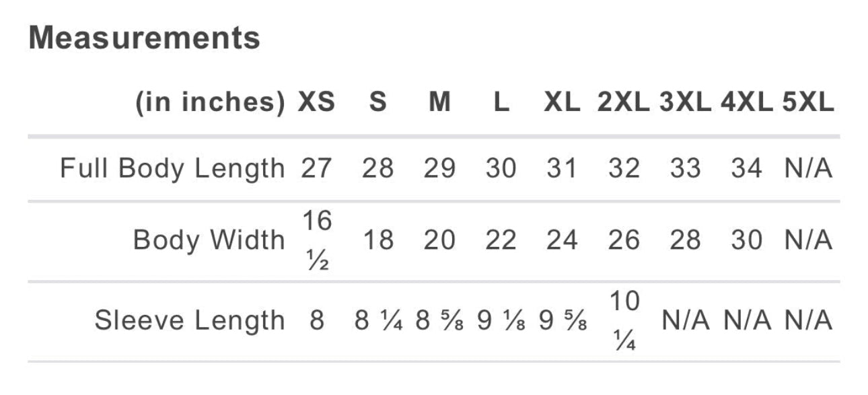Click the 2XL column header
868x395 pixels.
click(x=623, y=103)
